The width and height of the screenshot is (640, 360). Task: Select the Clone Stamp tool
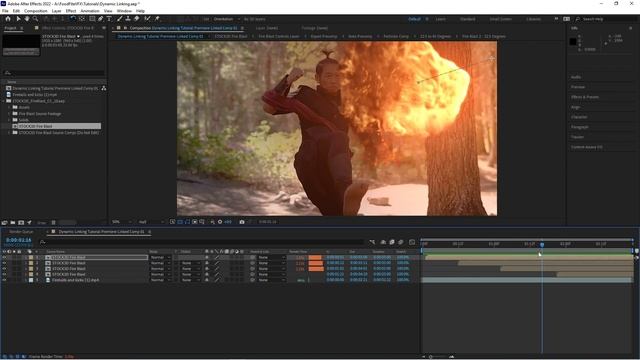(x=128, y=19)
